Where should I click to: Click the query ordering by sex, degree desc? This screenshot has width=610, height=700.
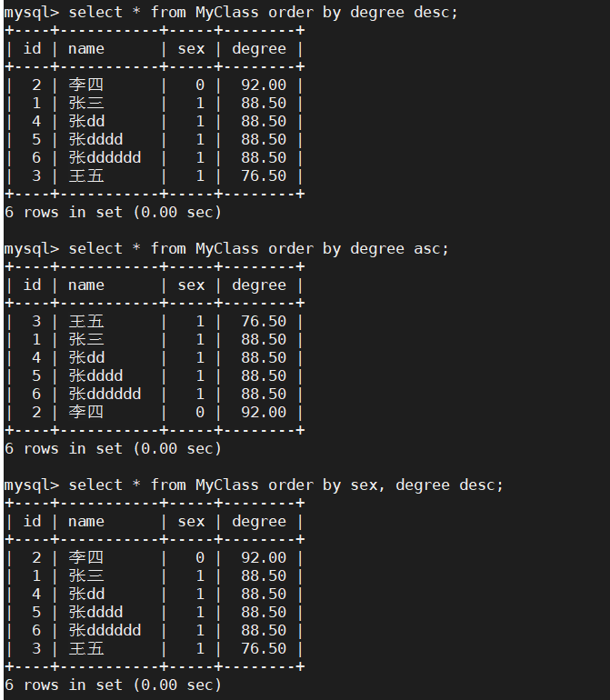point(285,485)
